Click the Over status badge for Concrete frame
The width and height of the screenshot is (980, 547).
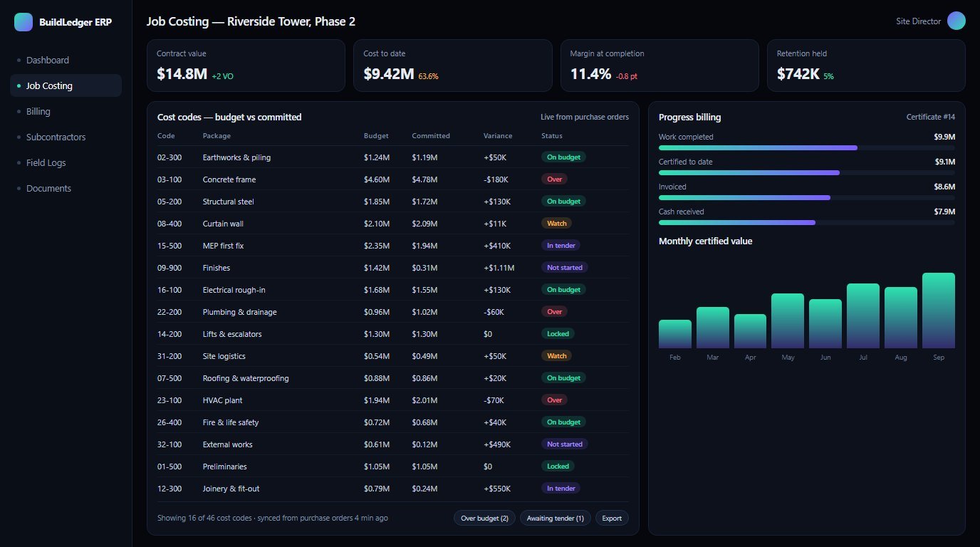(554, 179)
